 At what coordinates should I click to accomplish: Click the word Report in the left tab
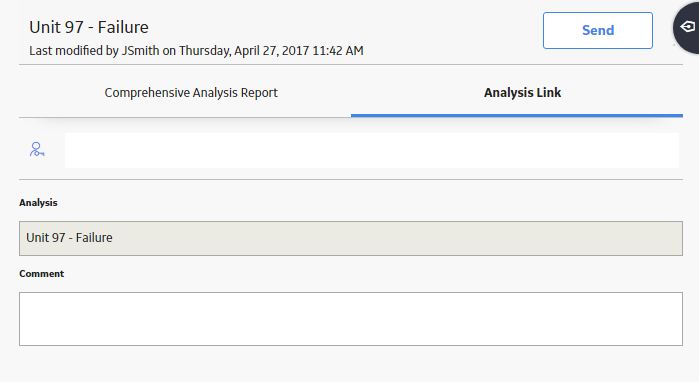(x=259, y=93)
